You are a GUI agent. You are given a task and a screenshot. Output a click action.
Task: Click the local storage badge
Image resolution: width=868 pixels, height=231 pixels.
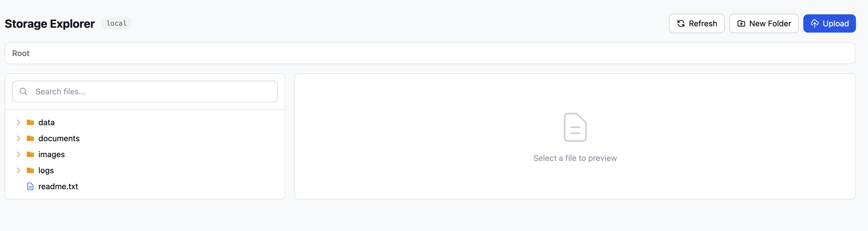pyautogui.click(x=117, y=23)
